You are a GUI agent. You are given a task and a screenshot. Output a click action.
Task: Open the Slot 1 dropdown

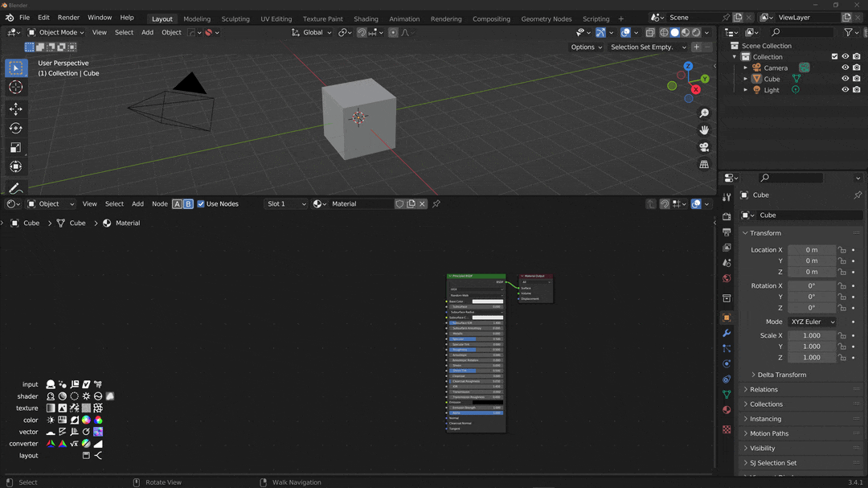(x=285, y=204)
